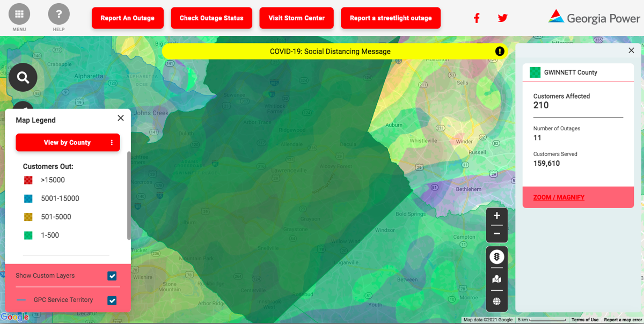Click the Georgia Power logo
644x324 pixels.
point(594,17)
